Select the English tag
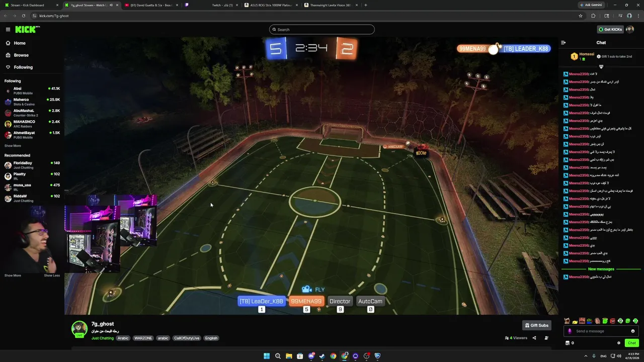This screenshot has height=362, width=644. 211,338
